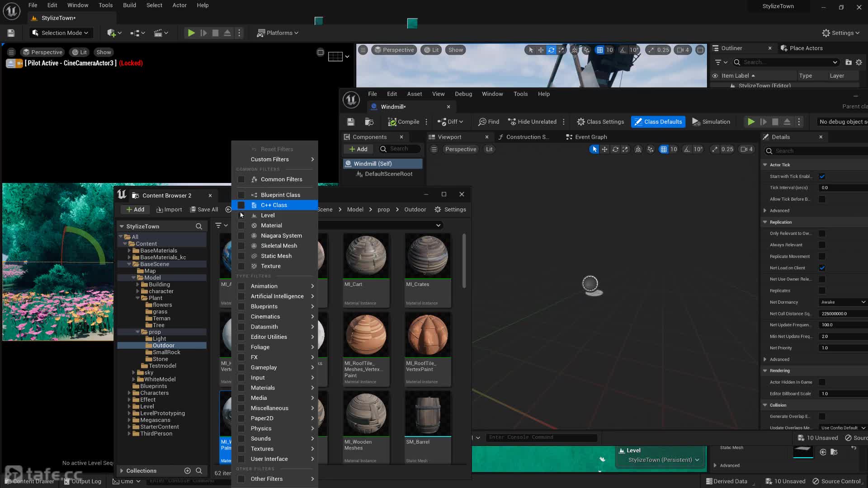Click the add collection plus icon

click(188, 471)
